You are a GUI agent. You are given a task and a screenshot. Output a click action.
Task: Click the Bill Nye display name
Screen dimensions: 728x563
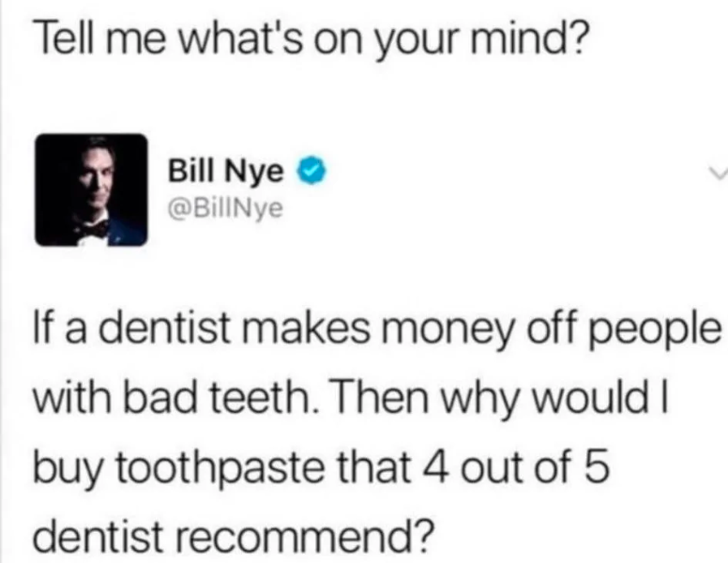pyautogui.click(x=225, y=171)
